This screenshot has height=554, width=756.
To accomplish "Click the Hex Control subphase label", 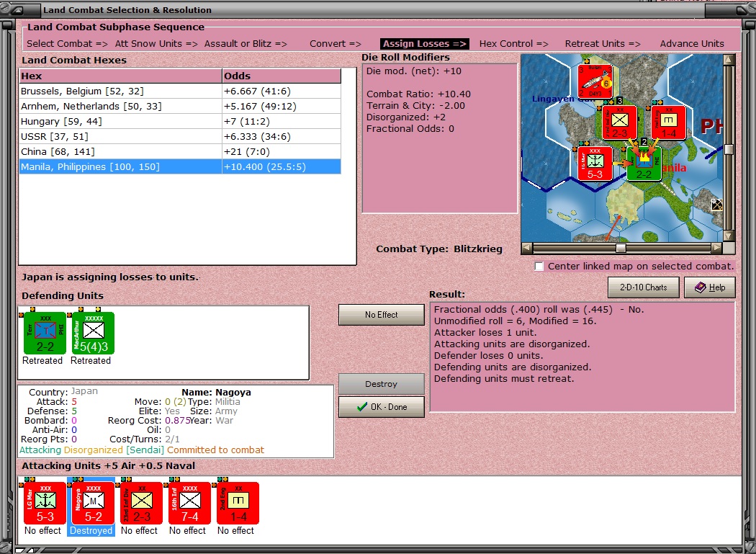I will click(513, 43).
